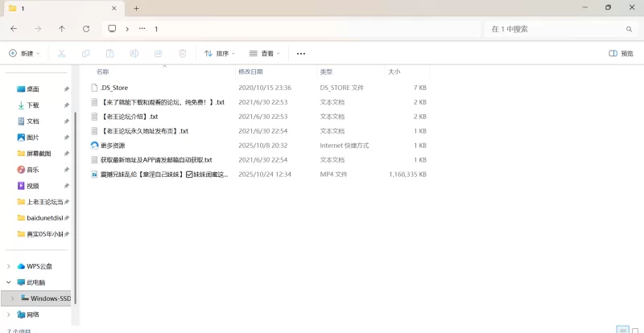Screen dimensions: 644x333
Task: Click the sidebar vertical scrollbar
Action: (75, 201)
